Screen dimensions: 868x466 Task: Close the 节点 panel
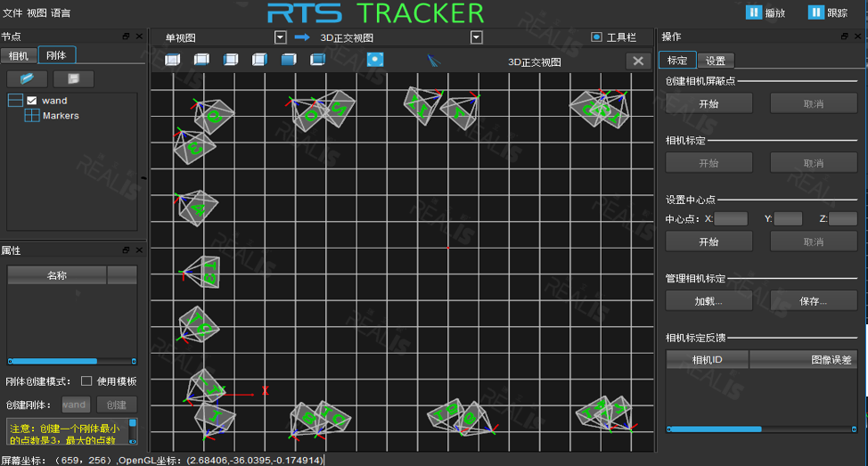[139, 36]
